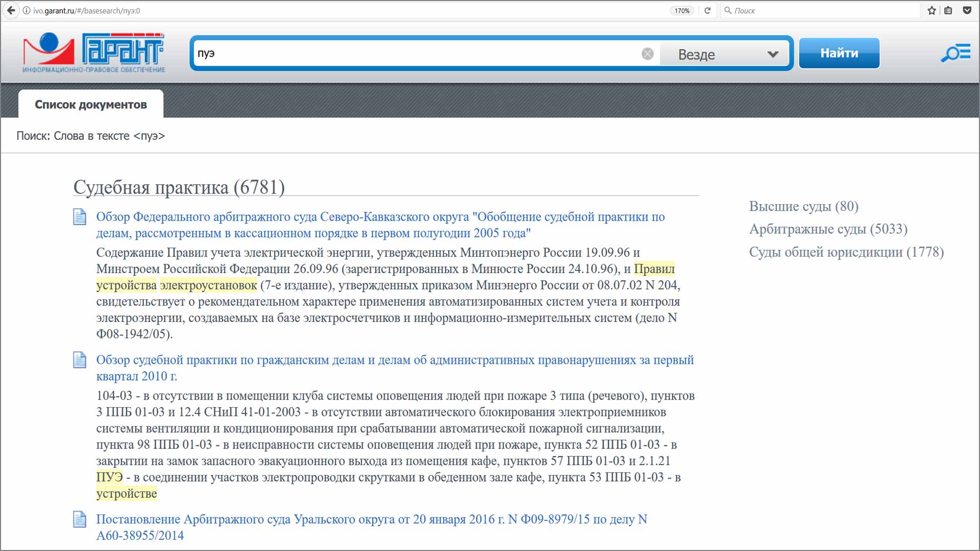Image resolution: width=980 pixels, height=551 pixels.
Task: Click the reading list icon near the star
Action: (948, 10)
